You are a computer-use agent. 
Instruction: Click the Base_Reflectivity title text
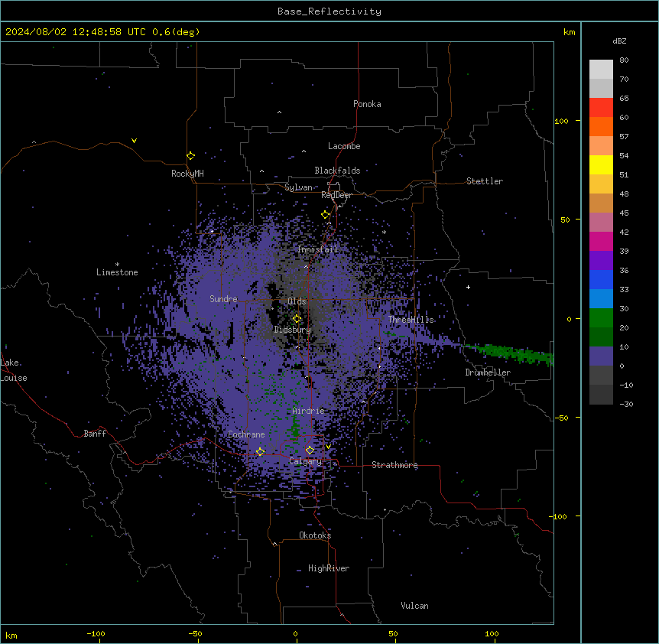pyautogui.click(x=329, y=11)
